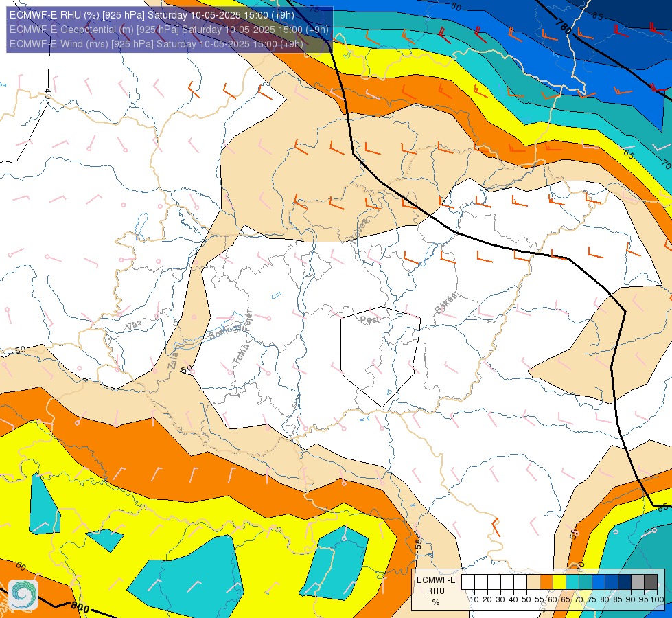Click the light gray 90-95 legend swatch
Viewport: 672px width, 618px height.
pos(638,582)
